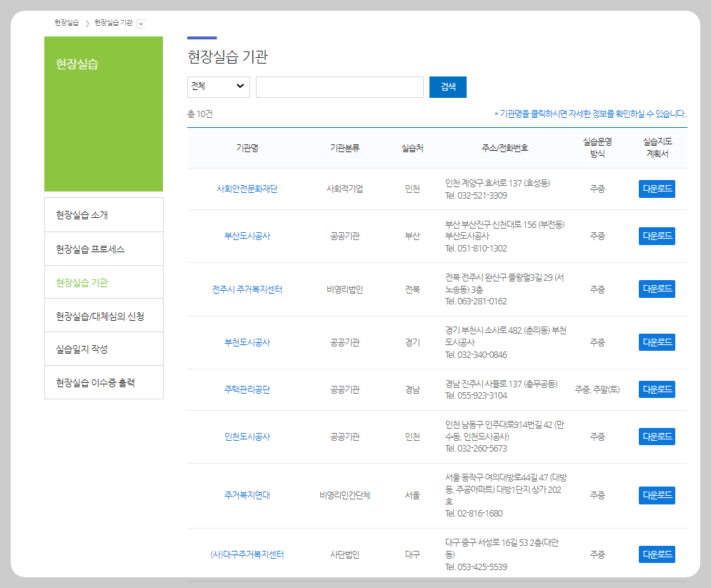Click the Tel. 051-810-1302 phone text
Viewport: 711px width, 588px height.
pyautogui.click(x=476, y=249)
